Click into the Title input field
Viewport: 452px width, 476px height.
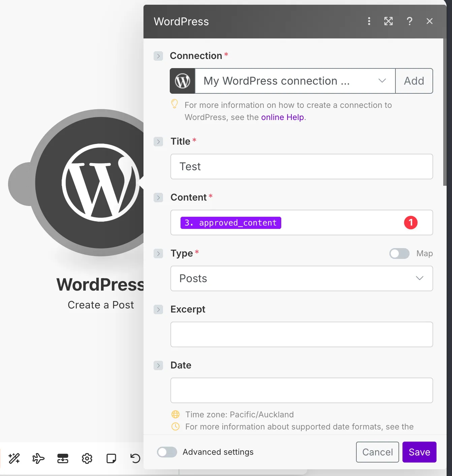[x=301, y=167]
